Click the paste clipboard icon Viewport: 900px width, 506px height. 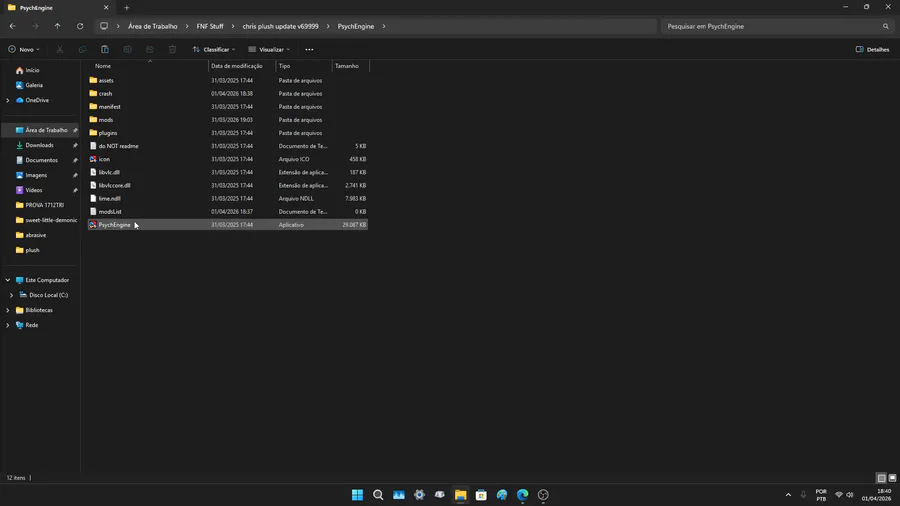(104, 49)
